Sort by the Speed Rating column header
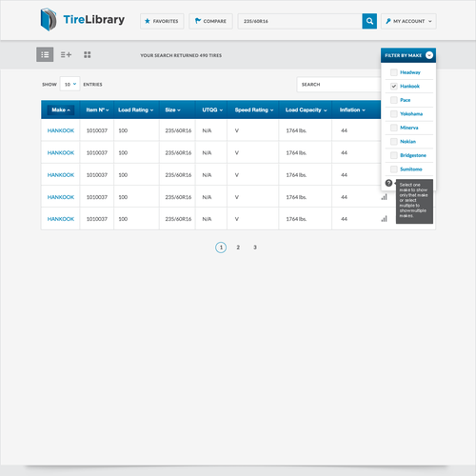This screenshot has width=476, height=476. [x=254, y=109]
